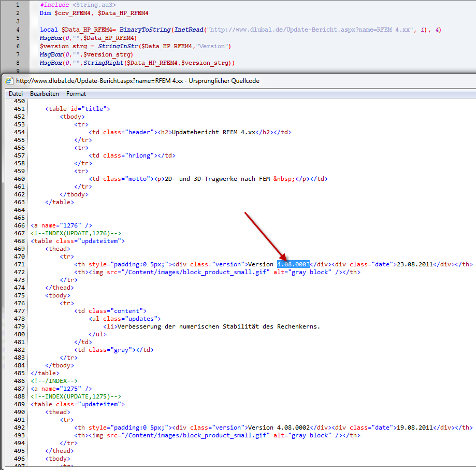The width and height of the screenshot is (476, 470).
Task: Open the Bearbeiten menu
Action: [x=44, y=94]
